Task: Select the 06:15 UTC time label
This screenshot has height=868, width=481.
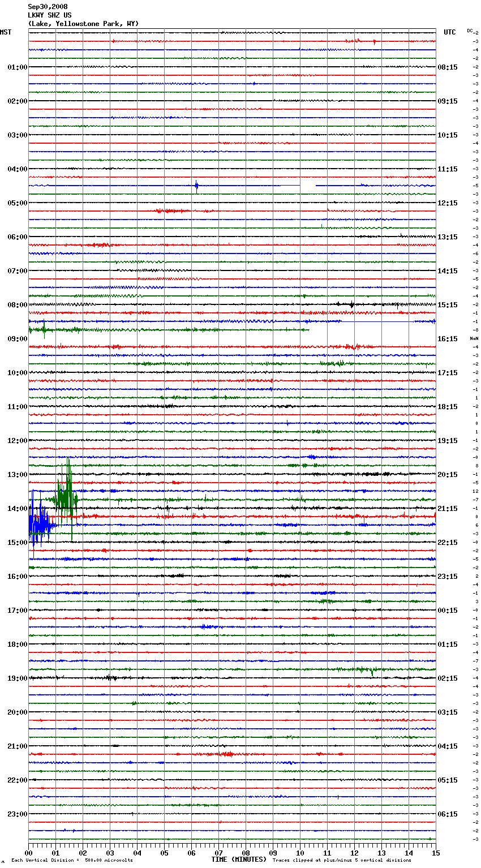Action: [448, 814]
